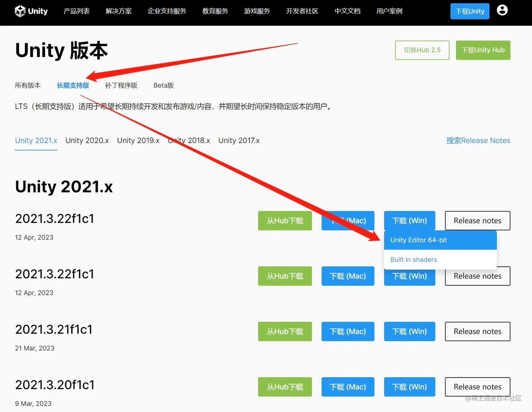Click the date 21 Mar, 2023

click(x=34, y=348)
